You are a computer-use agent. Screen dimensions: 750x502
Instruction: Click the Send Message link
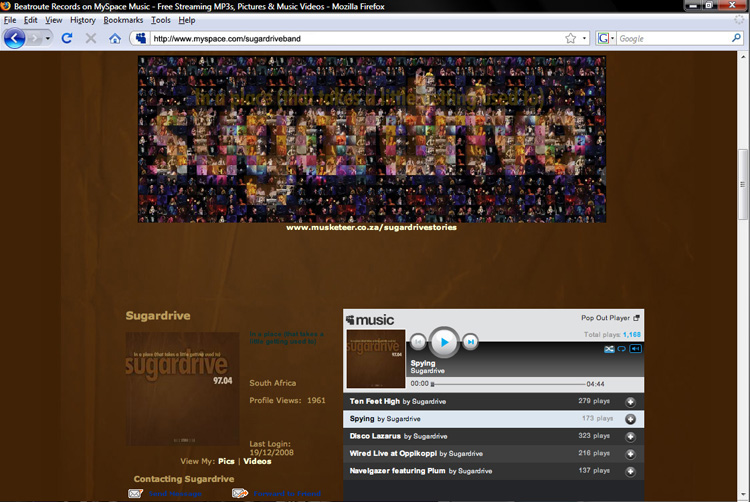[175, 493]
